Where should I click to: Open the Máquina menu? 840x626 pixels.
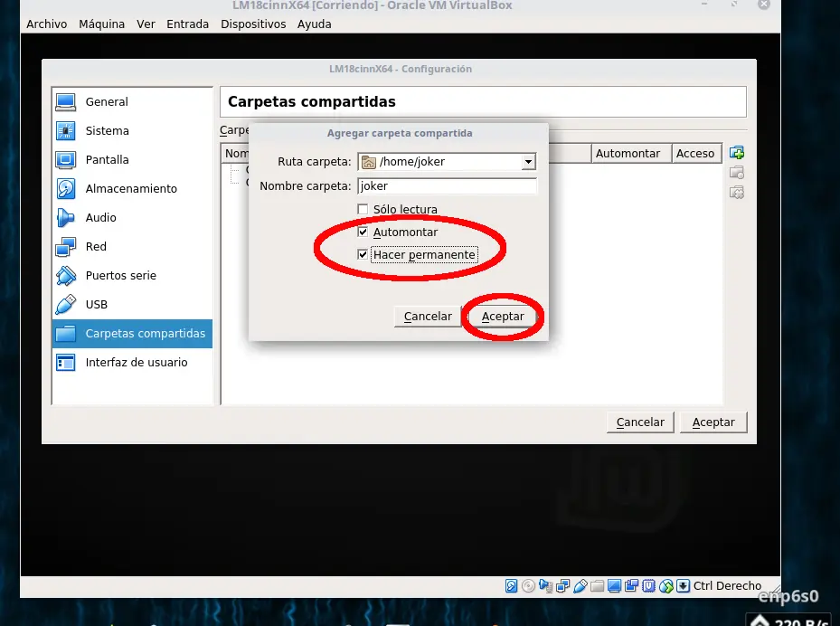coord(101,24)
